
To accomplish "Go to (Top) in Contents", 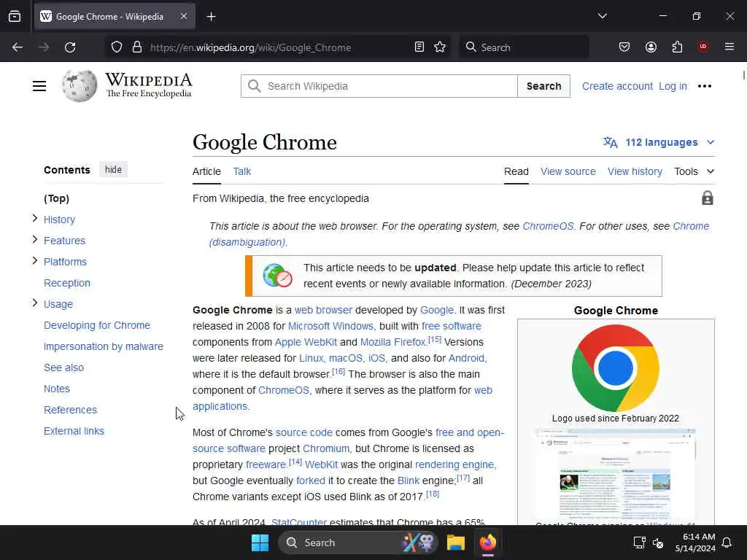I will [56, 198].
